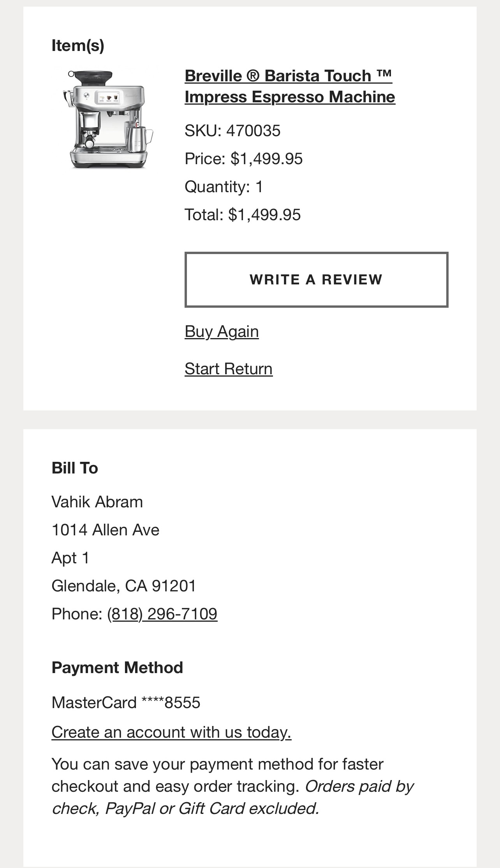The width and height of the screenshot is (500, 868).
Task: Click the Bill To heading
Action: point(75,468)
